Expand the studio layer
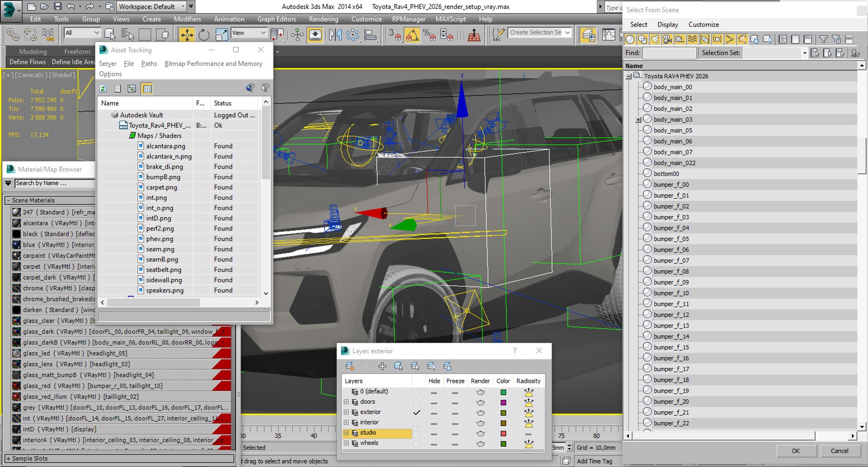Image resolution: width=868 pixels, height=467 pixels. (346, 433)
